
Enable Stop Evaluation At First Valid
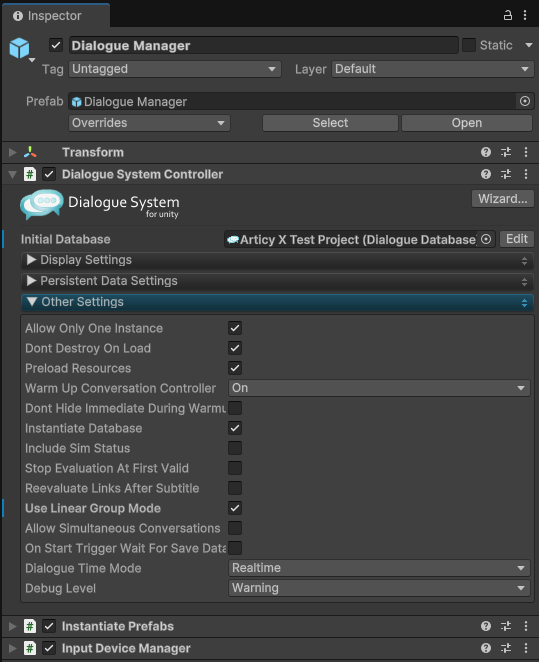click(x=235, y=468)
